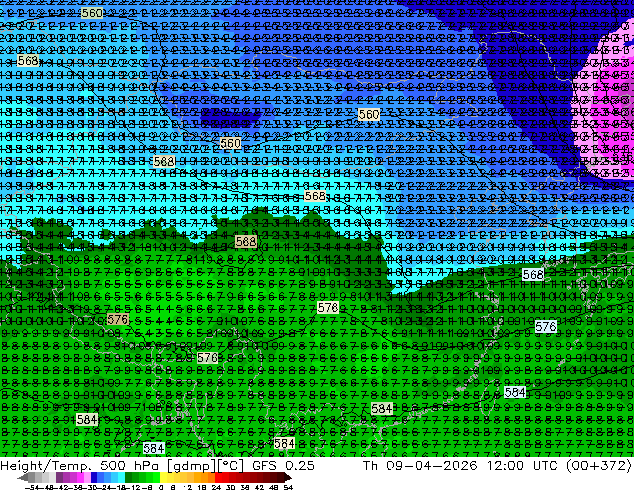Click the 576 label on white background
This screenshot has height=490, width=634.
click(x=545, y=326)
